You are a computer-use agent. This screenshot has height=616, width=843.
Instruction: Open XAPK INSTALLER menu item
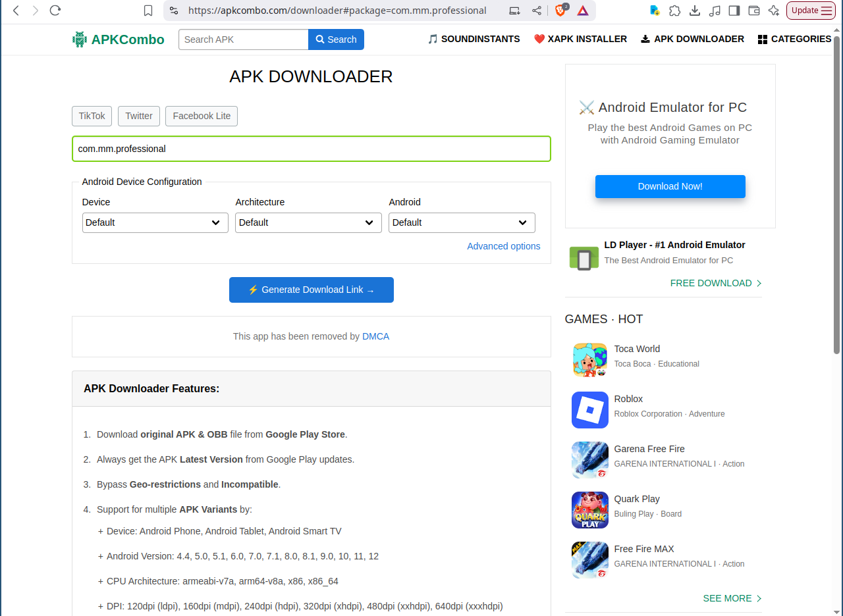[x=580, y=39]
